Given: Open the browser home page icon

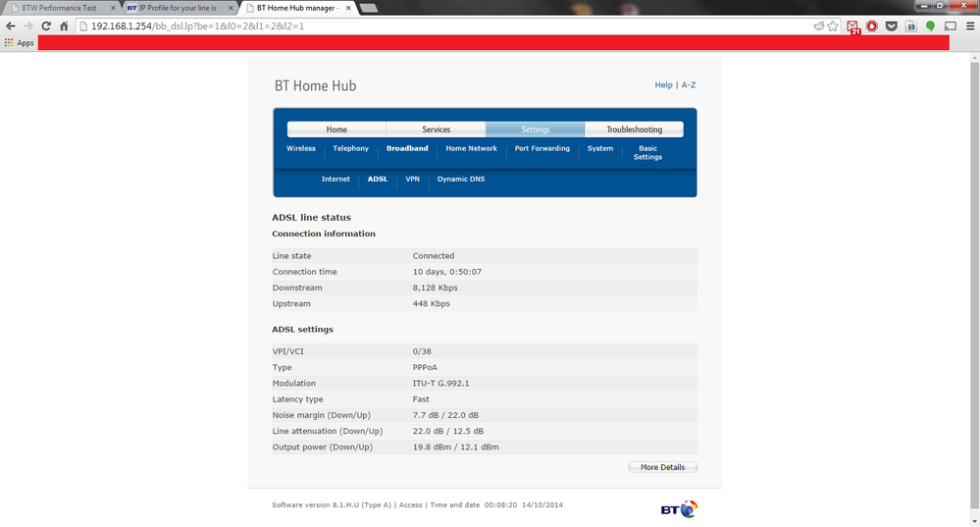Looking at the screenshot, I should tap(64, 26).
